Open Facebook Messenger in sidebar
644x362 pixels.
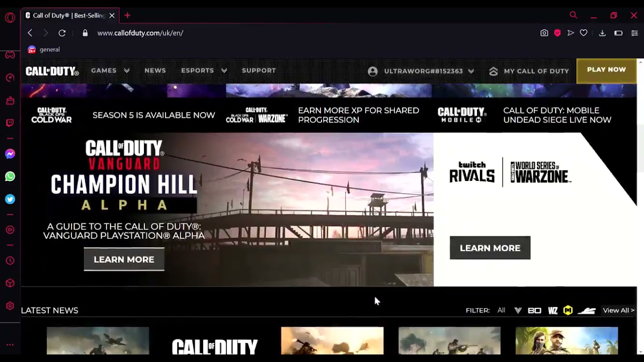pyautogui.click(x=10, y=154)
